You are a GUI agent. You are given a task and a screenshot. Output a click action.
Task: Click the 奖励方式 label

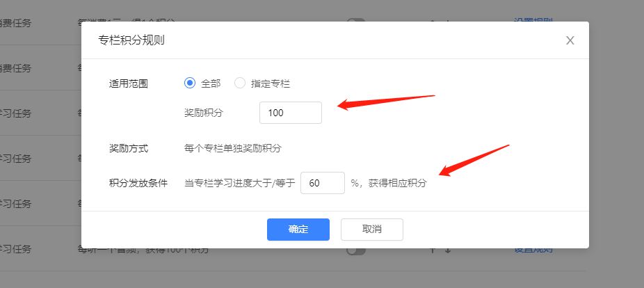(129, 148)
